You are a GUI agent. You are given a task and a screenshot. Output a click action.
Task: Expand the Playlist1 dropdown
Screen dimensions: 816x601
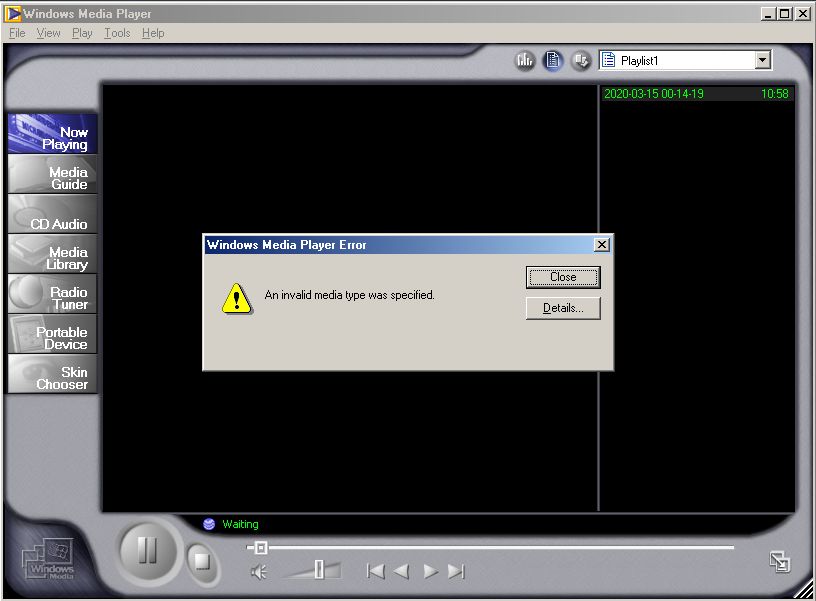coord(763,61)
